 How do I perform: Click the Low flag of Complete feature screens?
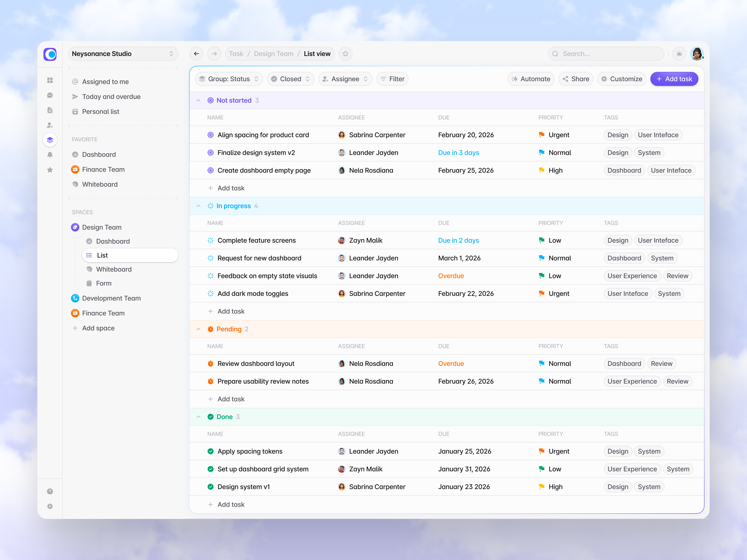(x=542, y=240)
